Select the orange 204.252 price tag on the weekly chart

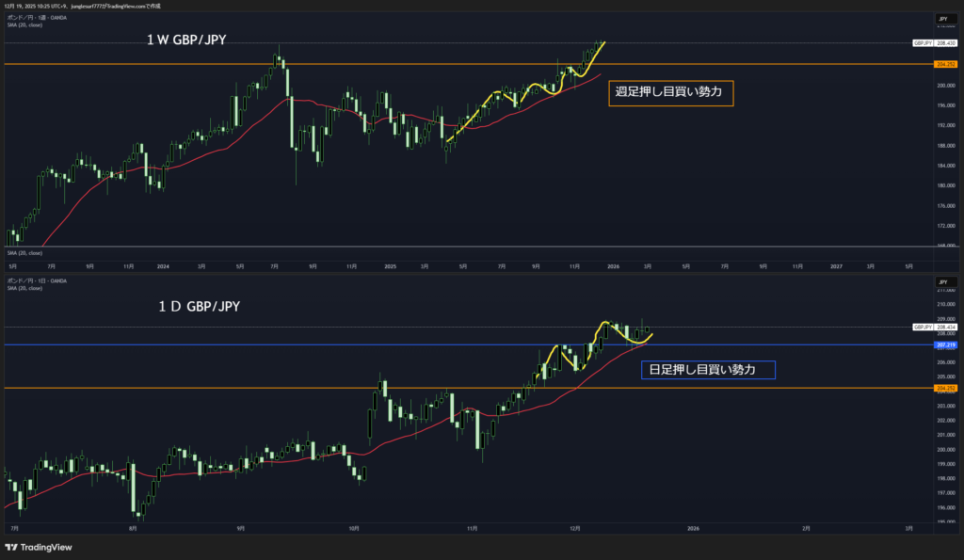coord(945,64)
